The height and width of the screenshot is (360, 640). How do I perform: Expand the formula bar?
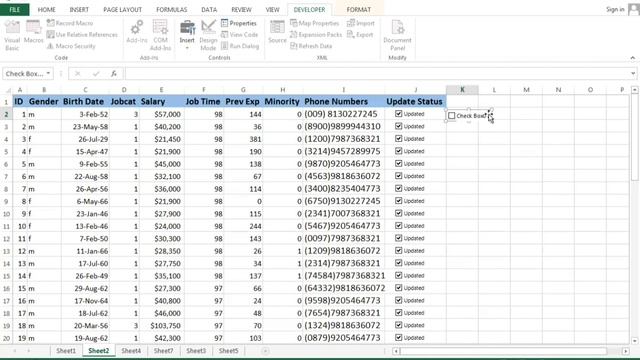(x=633, y=73)
